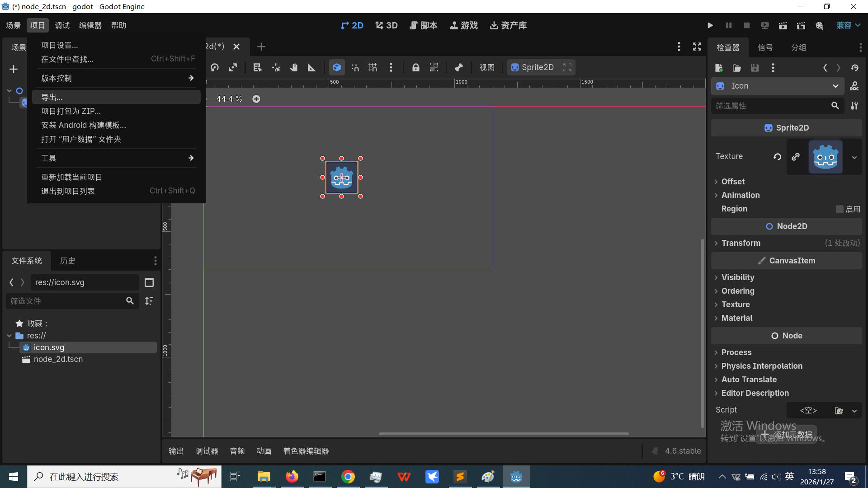Screen dimensions: 868x488
Task: Click the 筛选属性 filter input field
Action: [x=769, y=106]
